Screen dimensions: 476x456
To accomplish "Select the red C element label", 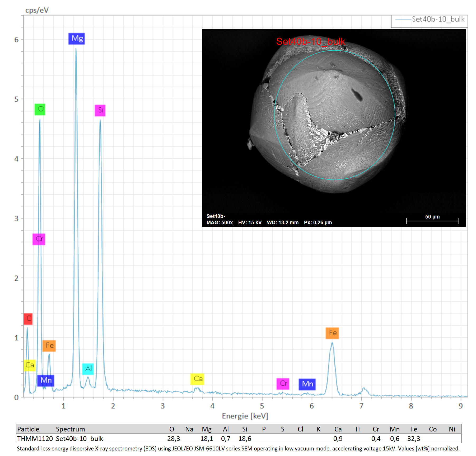I will (28, 319).
